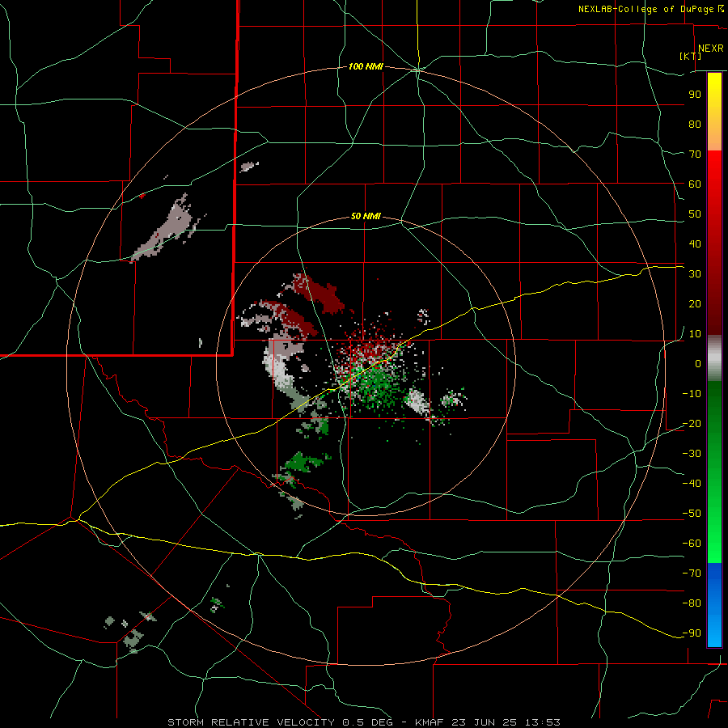Screen dimensions: 728x728
Task: Click the -30 value on the velocity scale
Action: pyautogui.click(x=692, y=454)
